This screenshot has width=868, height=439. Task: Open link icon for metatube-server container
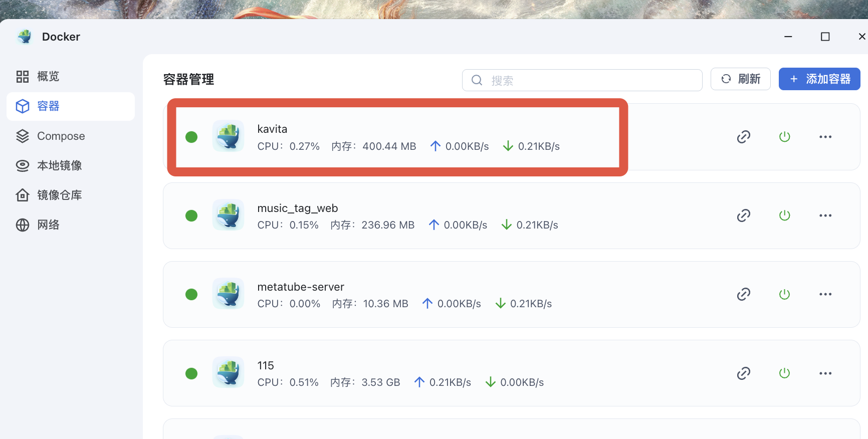[744, 294]
